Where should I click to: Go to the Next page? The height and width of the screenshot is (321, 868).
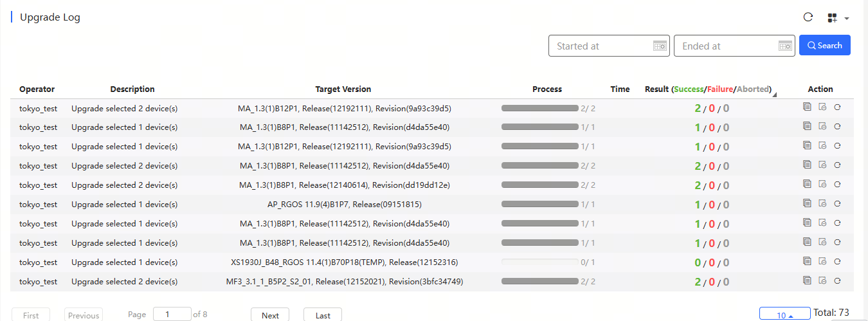[x=270, y=315]
